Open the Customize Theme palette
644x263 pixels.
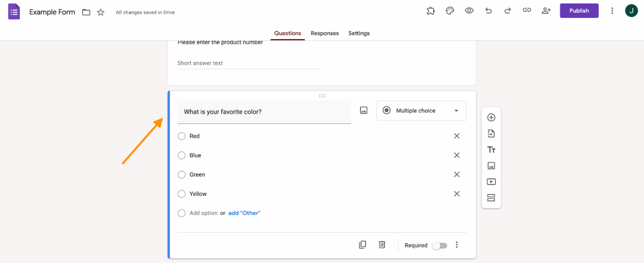(x=450, y=10)
